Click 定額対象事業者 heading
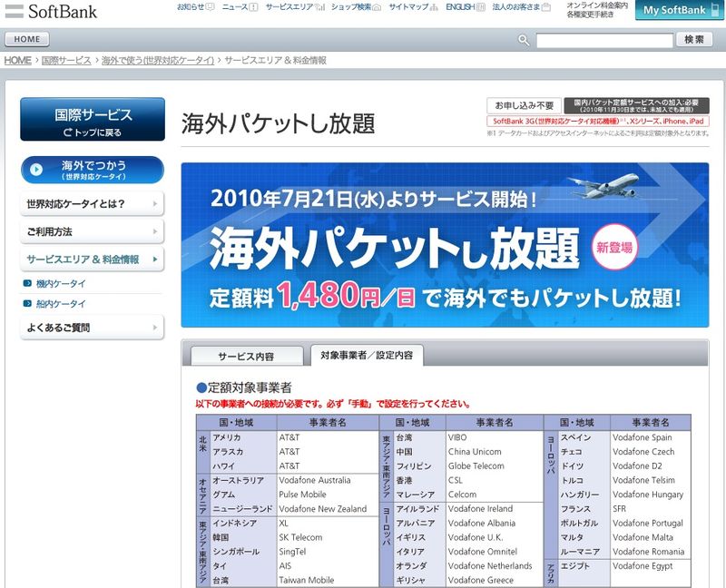 click(244, 387)
